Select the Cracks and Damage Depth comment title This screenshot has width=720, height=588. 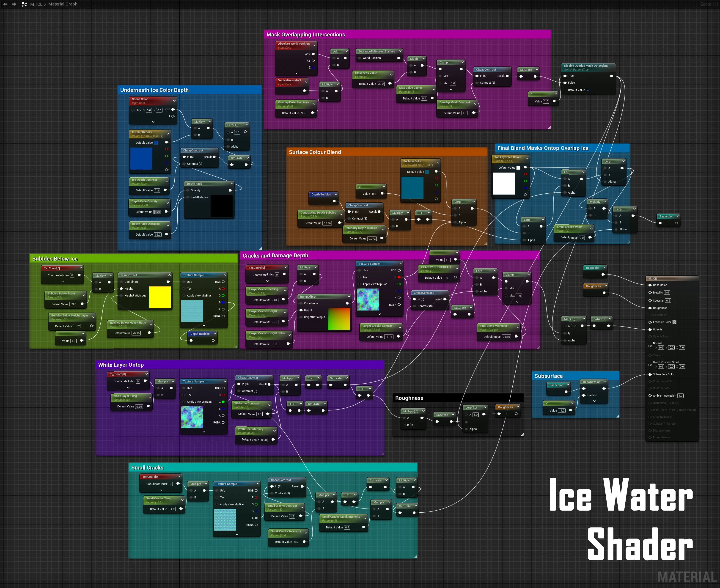coord(275,255)
